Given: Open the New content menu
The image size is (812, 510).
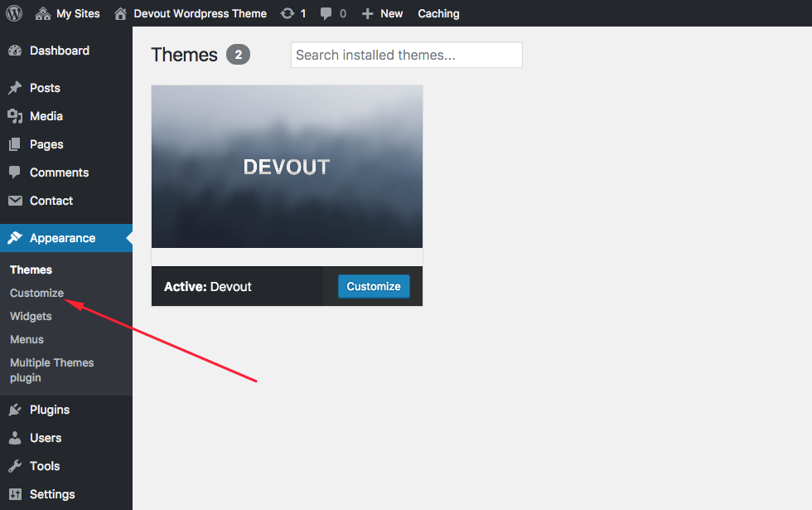Looking at the screenshot, I should (391, 14).
